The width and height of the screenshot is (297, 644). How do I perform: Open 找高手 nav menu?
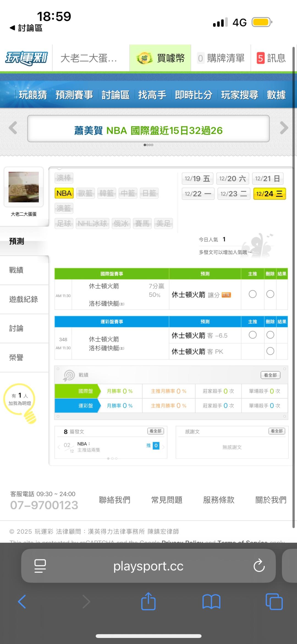point(152,95)
